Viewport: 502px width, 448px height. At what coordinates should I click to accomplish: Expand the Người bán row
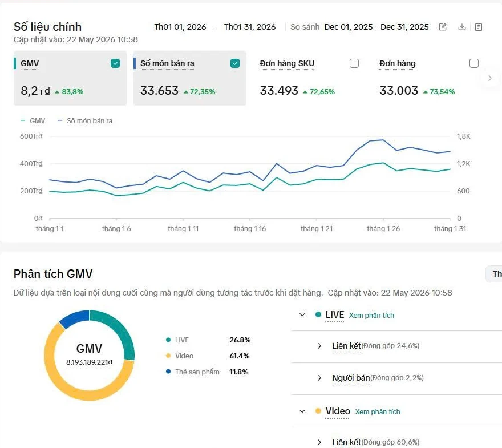pyautogui.click(x=319, y=378)
